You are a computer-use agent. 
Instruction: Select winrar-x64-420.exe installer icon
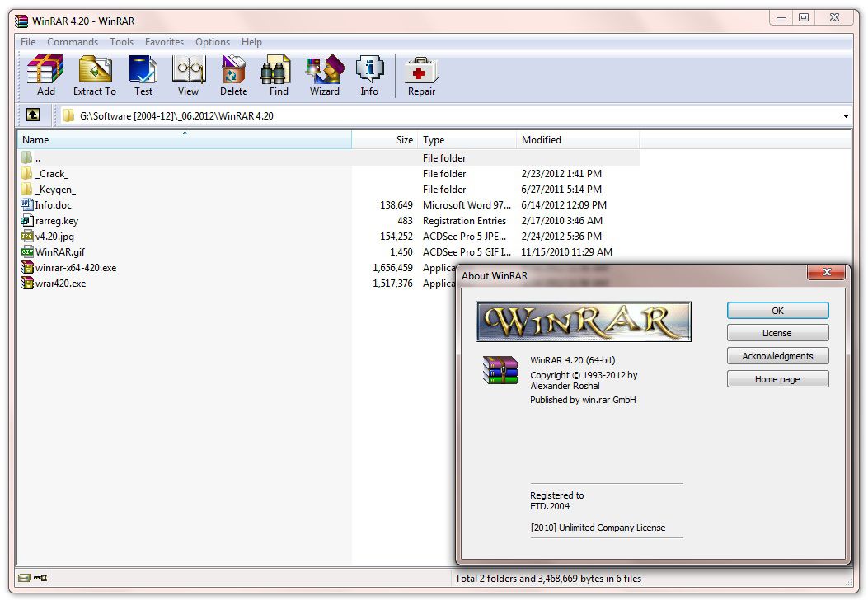click(x=26, y=267)
